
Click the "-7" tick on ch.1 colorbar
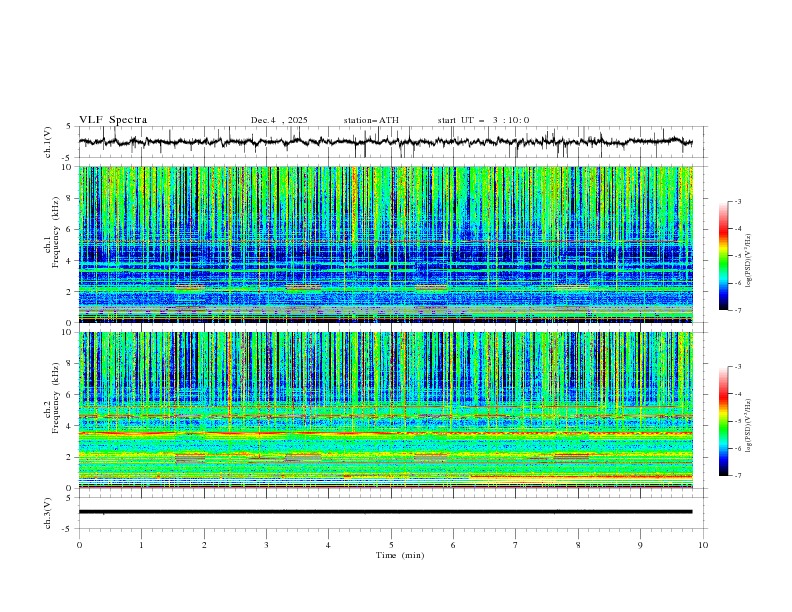[738, 310]
